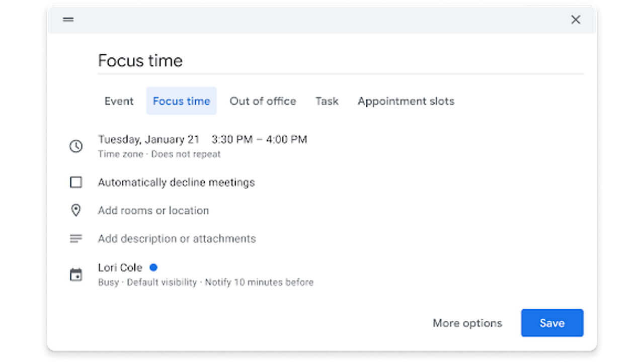
Task: Click the Focus time title heading
Action: [140, 60]
